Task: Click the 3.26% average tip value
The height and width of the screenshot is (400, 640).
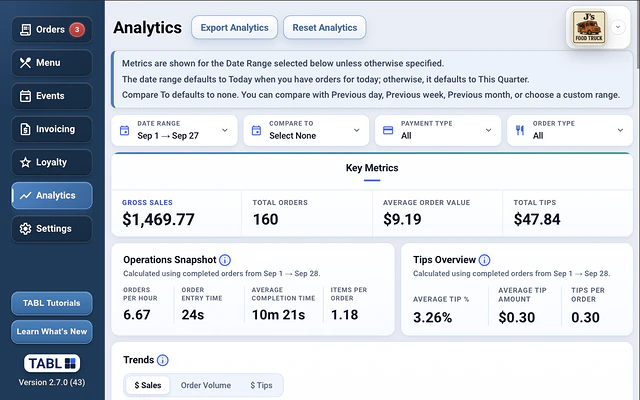Action: (432, 318)
